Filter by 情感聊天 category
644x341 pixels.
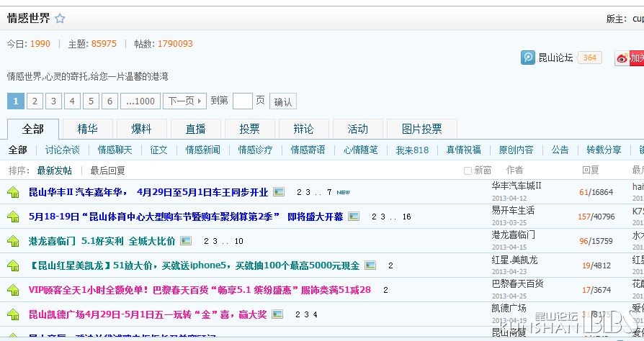(x=115, y=150)
